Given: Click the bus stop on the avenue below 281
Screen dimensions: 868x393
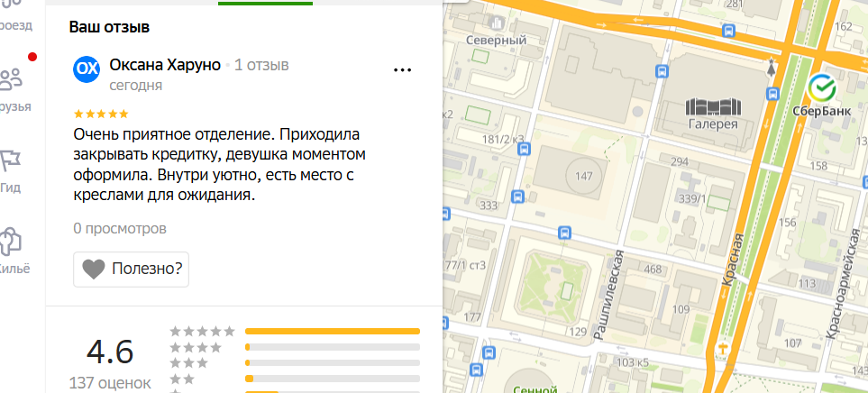Looking at the screenshot, I should click(729, 31).
